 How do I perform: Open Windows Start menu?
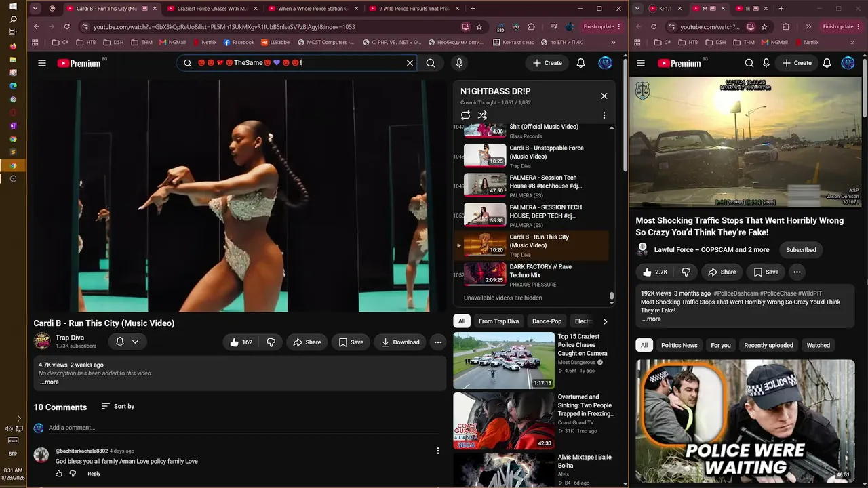(x=13, y=7)
